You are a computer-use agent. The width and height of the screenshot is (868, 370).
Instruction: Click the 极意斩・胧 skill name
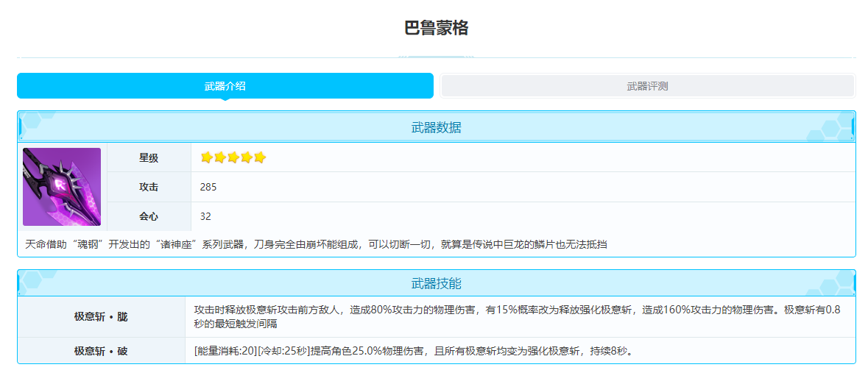point(101,317)
